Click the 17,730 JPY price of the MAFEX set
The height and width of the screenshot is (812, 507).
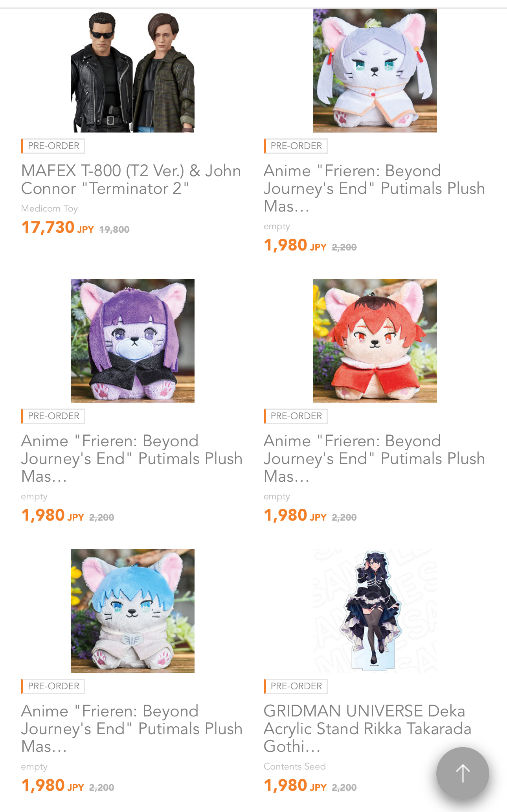coord(57,227)
